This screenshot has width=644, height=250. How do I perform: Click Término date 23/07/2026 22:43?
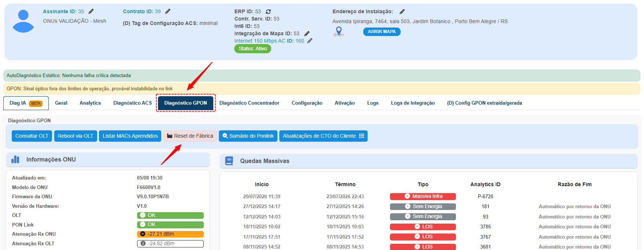[x=345, y=196]
